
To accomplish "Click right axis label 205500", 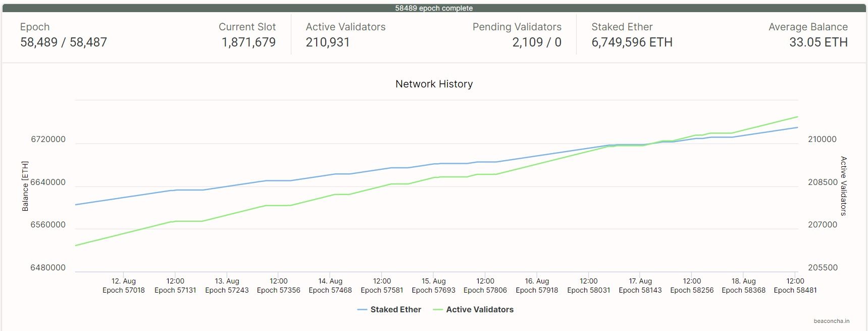I will pos(823,268).
